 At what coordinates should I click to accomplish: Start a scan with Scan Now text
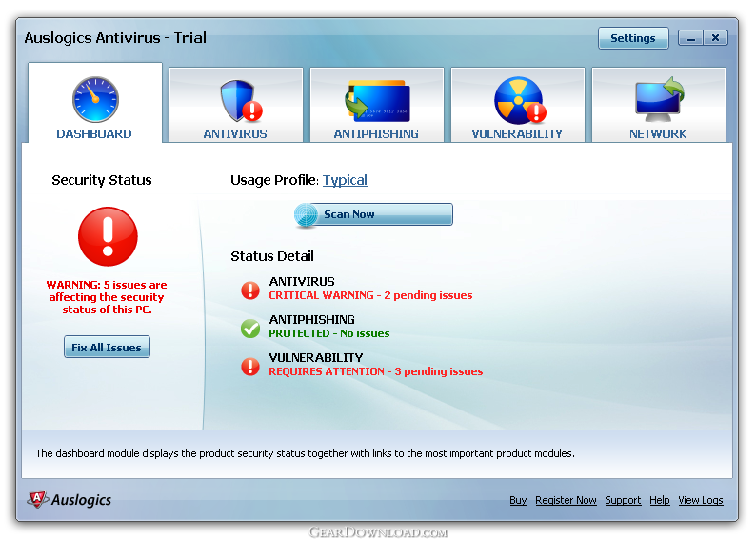coord(349,214)
